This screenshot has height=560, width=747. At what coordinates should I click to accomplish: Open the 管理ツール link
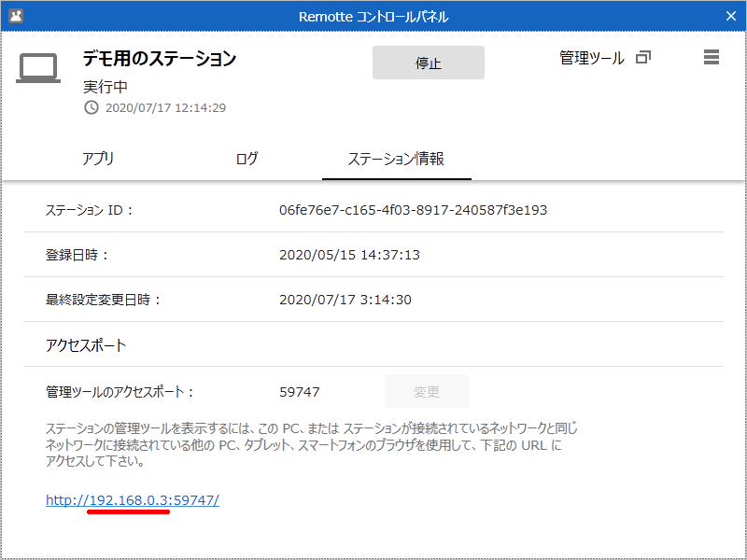[591, 58]
